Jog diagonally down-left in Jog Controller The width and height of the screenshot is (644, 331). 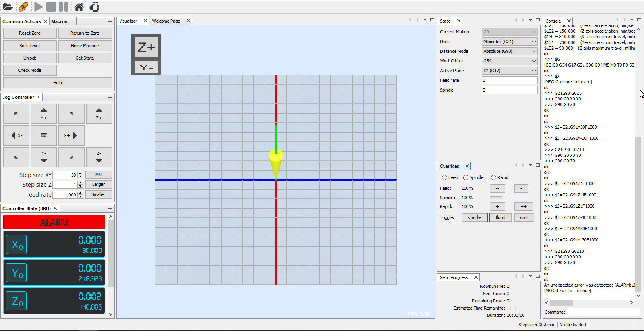tap(16, 157)
